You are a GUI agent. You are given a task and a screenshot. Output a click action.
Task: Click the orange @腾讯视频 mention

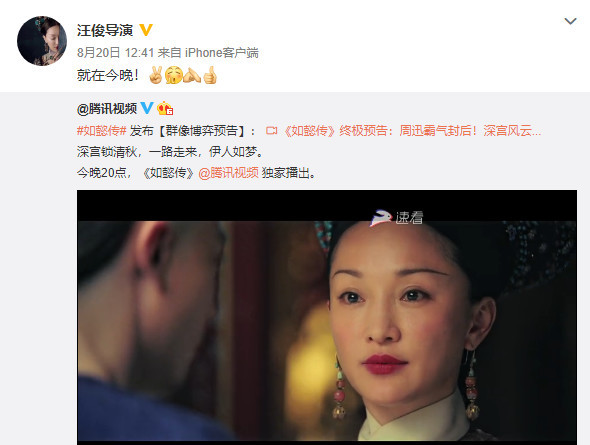click(x=228, y=173)
